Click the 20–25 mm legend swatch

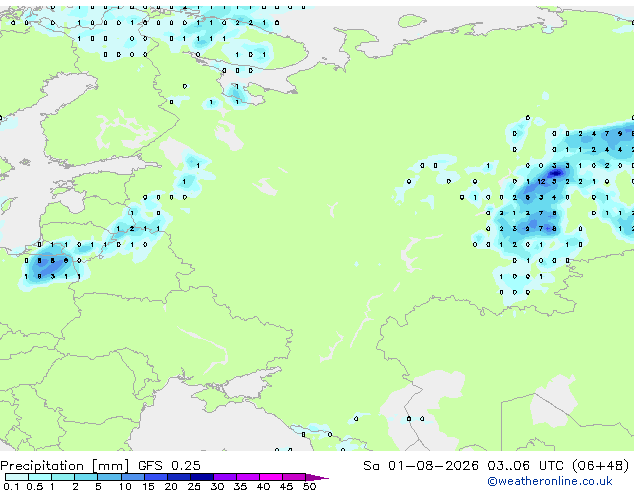(179, 477)
